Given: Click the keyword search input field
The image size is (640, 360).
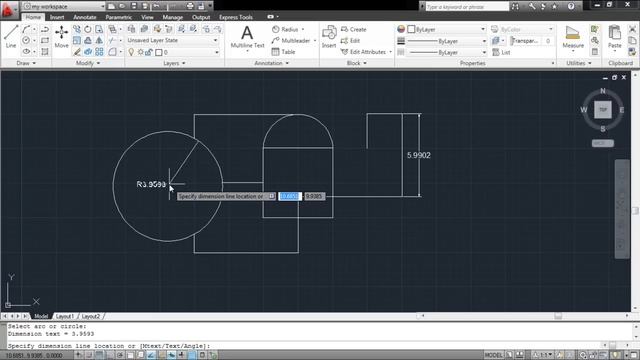Looking at the screenshot, I should click(x=467, y=7).
